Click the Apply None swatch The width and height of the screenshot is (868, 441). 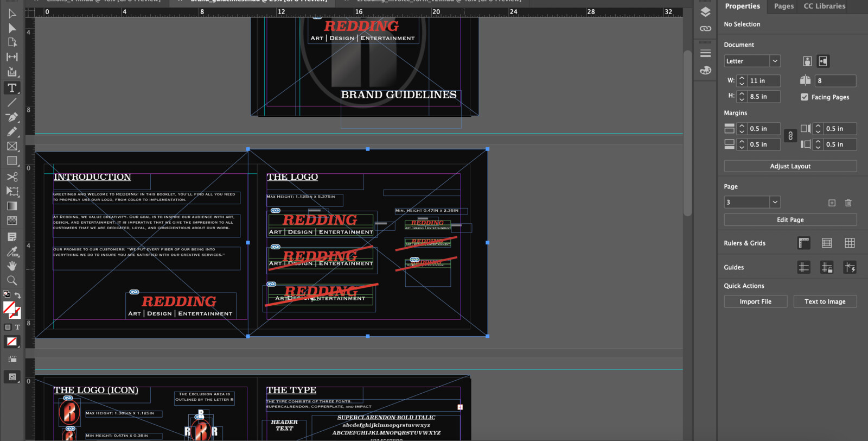12,342
